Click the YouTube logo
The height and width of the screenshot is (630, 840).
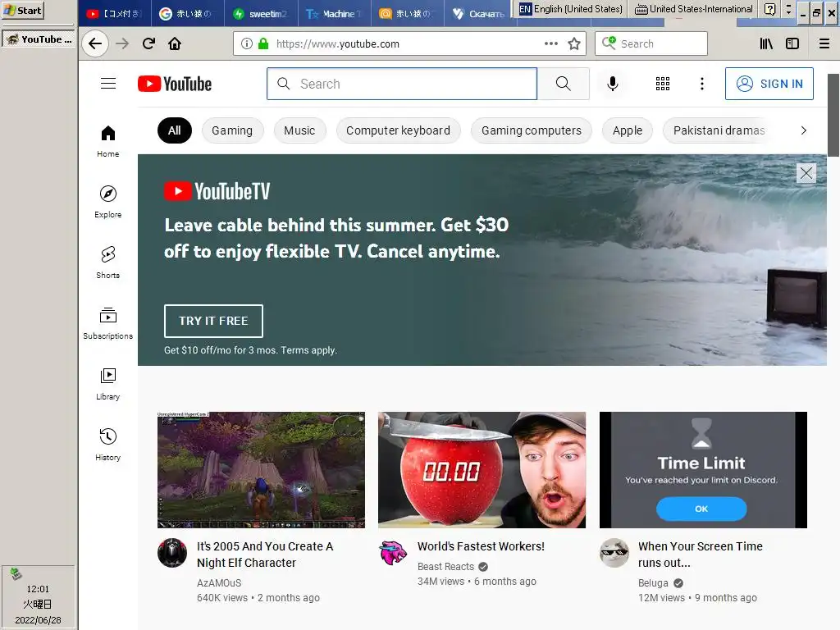[x=175, y=84]
